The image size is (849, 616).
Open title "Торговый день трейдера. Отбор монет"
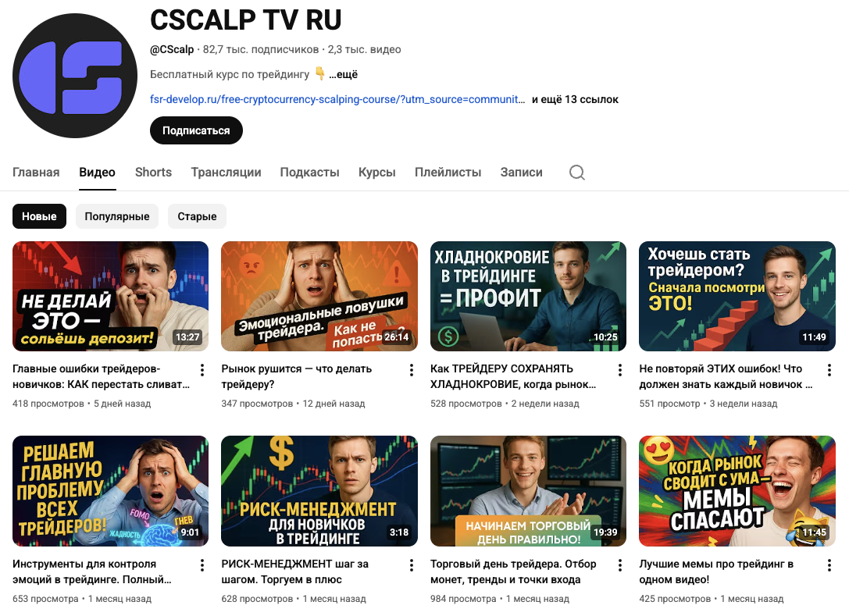tap(513, 571)
